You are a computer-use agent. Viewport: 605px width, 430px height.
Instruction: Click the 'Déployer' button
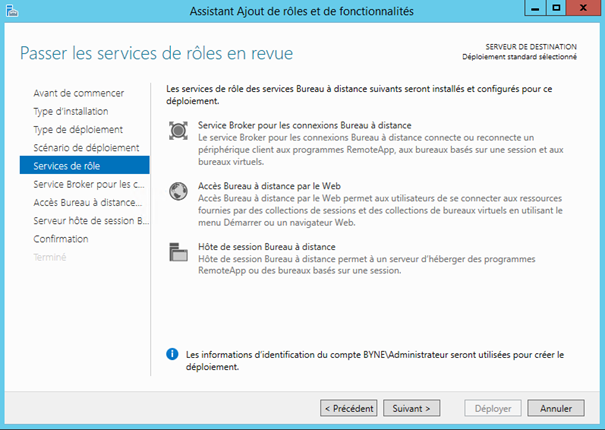coord(492,408)
